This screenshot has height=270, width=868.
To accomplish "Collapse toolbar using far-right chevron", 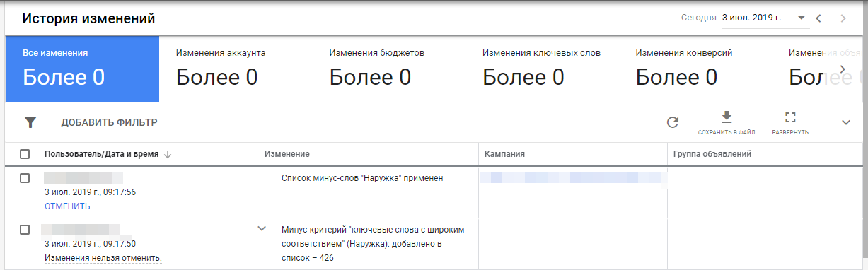I will (x=846, y=123).
